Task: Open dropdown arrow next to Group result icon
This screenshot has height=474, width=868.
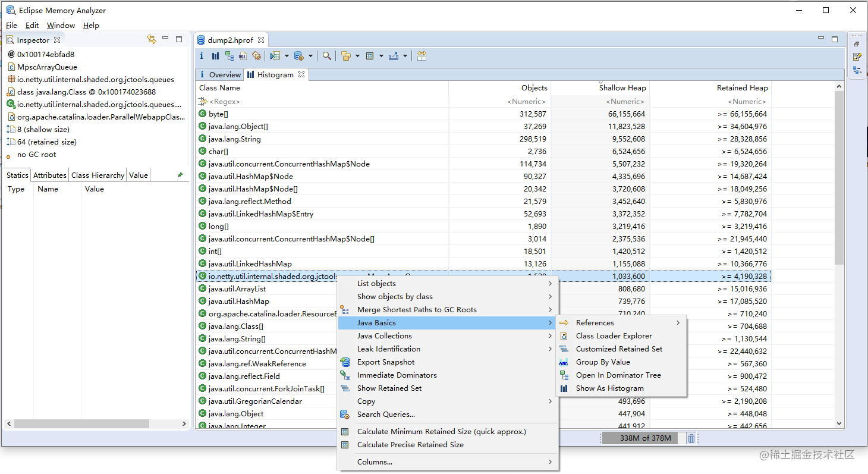Action: (357, 56)
